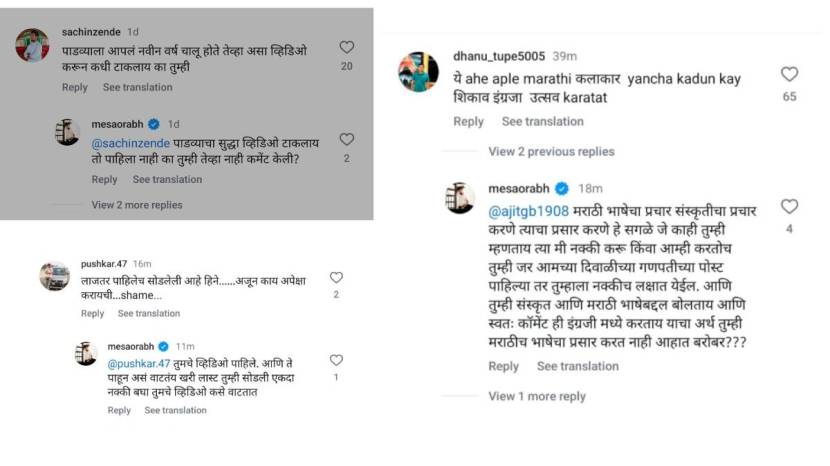See translation of dhanu_tupe5005's comment

(542, 122)
